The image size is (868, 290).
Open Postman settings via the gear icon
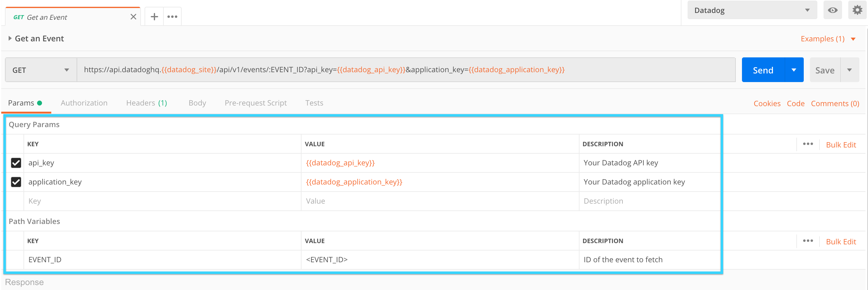856,10
